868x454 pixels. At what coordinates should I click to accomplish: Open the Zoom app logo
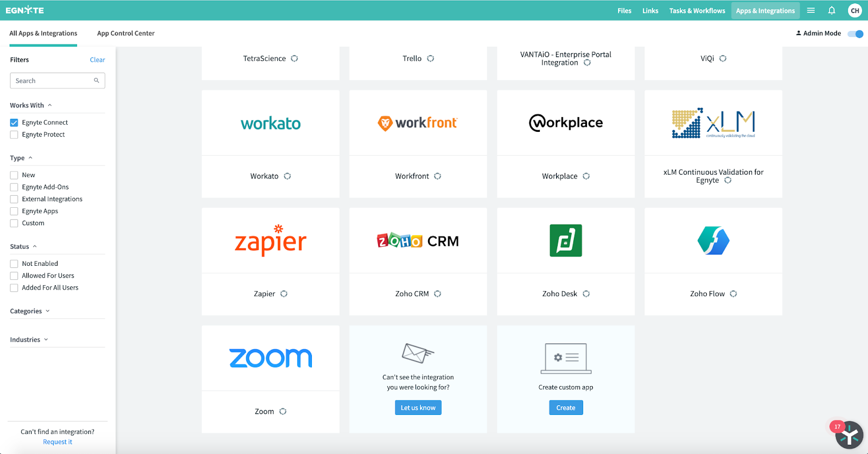(270, 358)
